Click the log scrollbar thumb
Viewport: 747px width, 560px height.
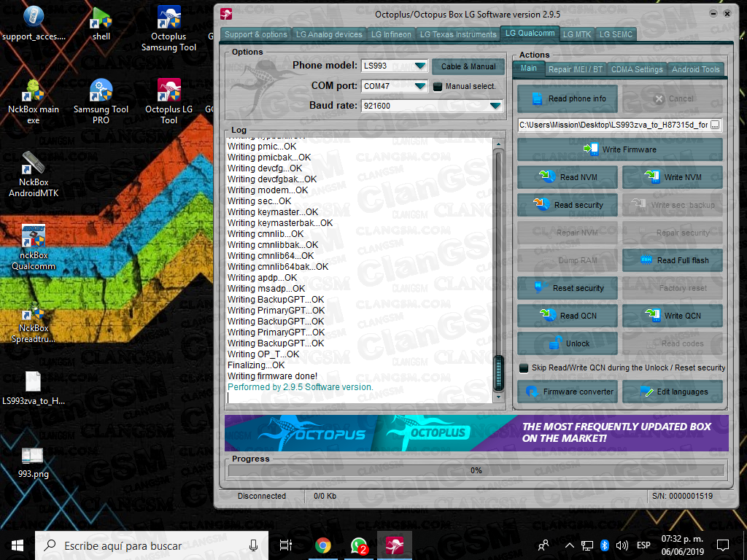pos(498,373)
